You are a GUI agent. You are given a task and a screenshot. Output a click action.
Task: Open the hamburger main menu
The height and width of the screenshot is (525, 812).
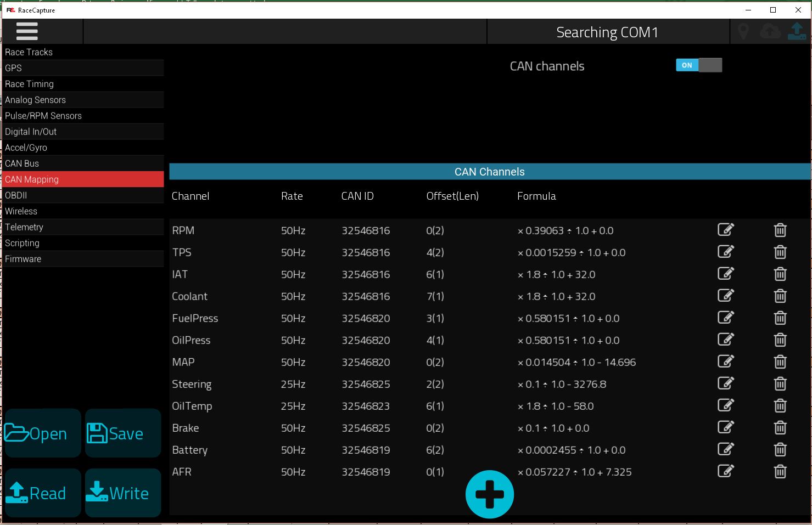pos(27,31)
